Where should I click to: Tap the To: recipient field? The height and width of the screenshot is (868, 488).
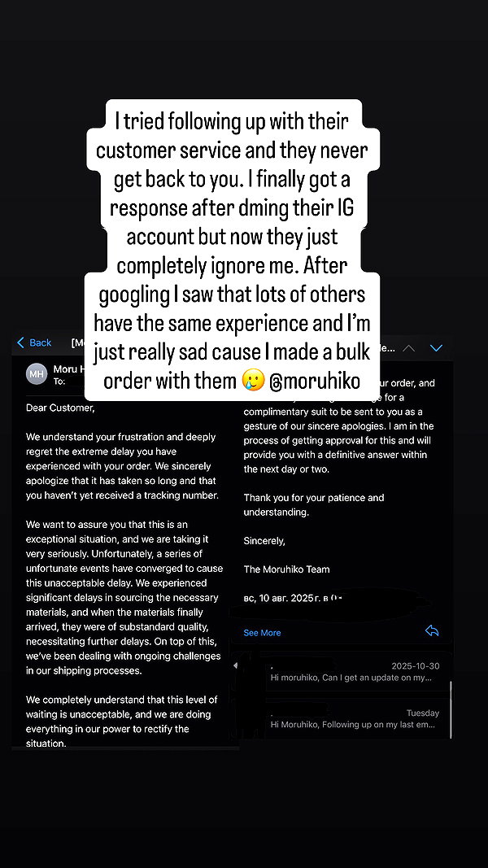(59, 382)
